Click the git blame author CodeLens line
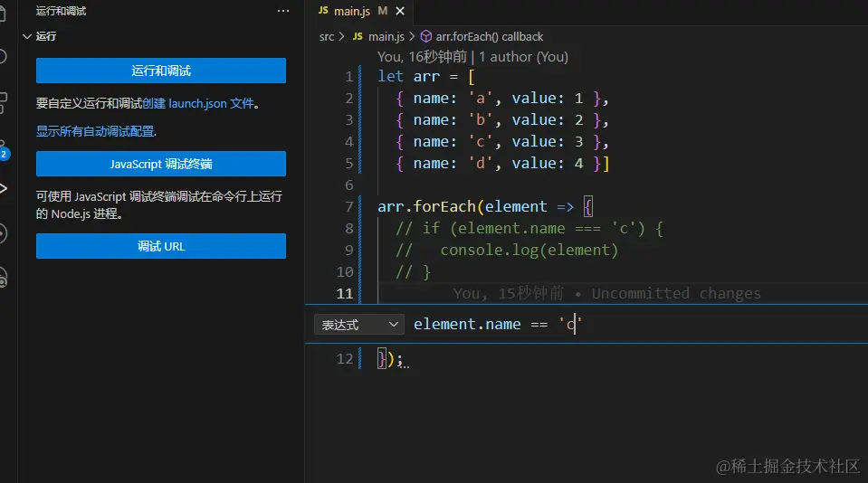868x483 pixels. pos(472,56)
